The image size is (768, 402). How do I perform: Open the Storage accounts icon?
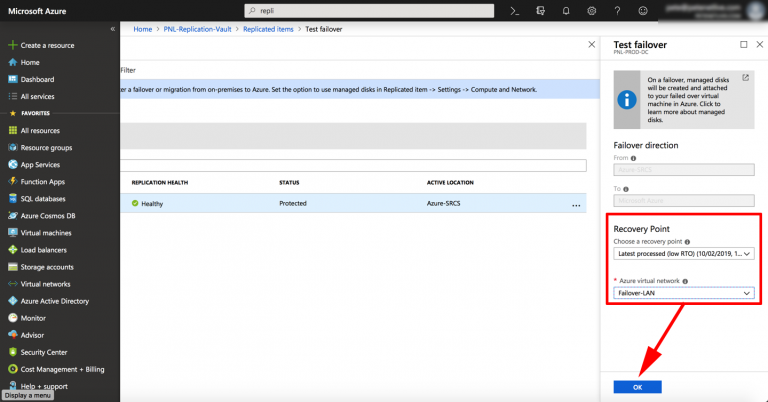click(13, 267)
